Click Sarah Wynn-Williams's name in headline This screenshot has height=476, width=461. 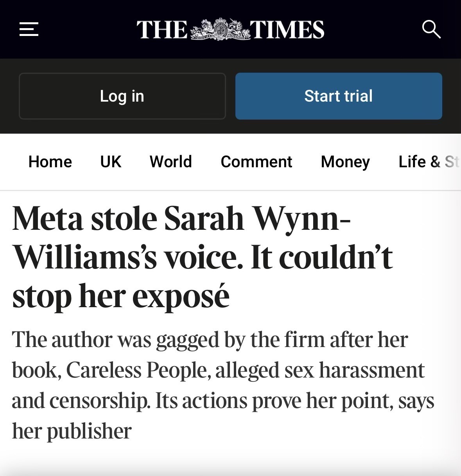[x=203, y=219]
